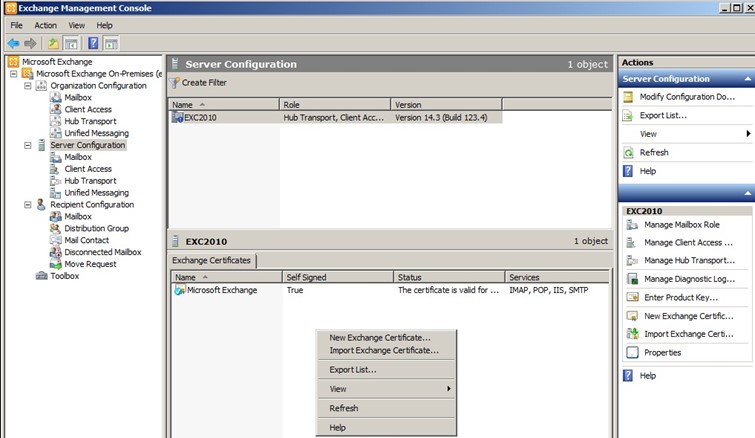Click the EXC2010 server icon in list
755x438 pixels.
177,117
